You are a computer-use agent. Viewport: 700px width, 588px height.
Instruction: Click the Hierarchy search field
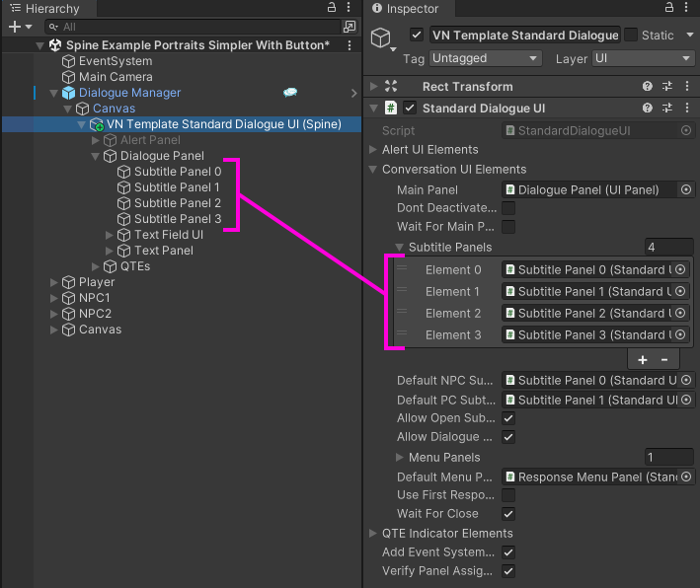pyautogui.click(x=194, y=27)
